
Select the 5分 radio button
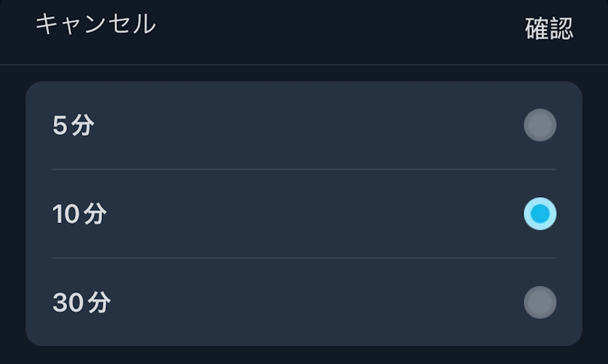(539, 125)
